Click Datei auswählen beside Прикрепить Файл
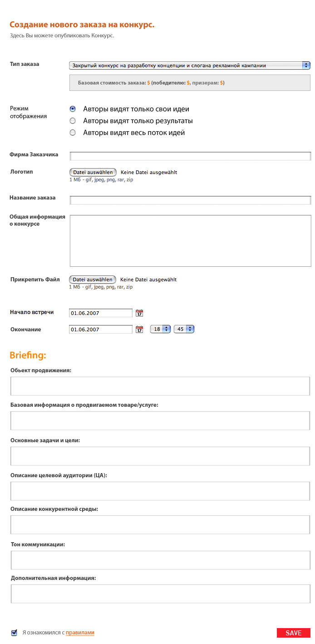315x644 pixels. pos(92,279)
